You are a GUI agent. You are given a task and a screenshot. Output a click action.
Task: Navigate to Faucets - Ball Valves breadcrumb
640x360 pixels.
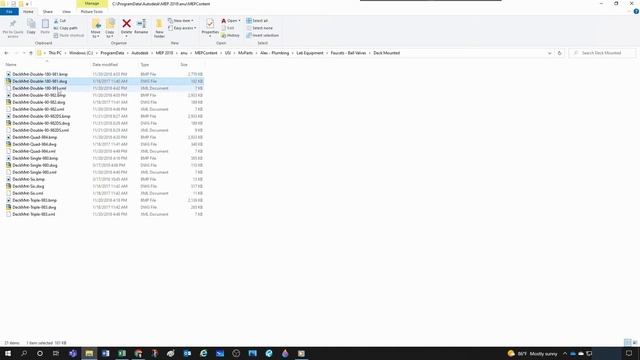point(348,53)
